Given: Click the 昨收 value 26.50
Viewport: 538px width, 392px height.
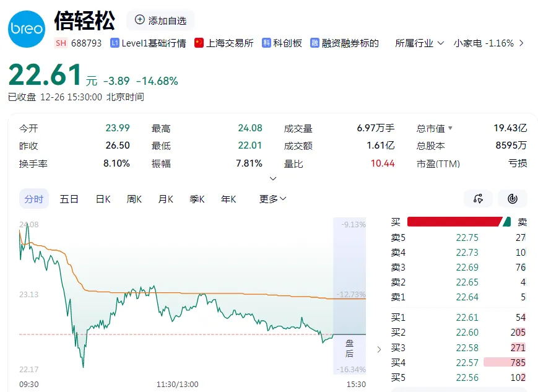Looking at the screenshot, I should tap(118, 146).
